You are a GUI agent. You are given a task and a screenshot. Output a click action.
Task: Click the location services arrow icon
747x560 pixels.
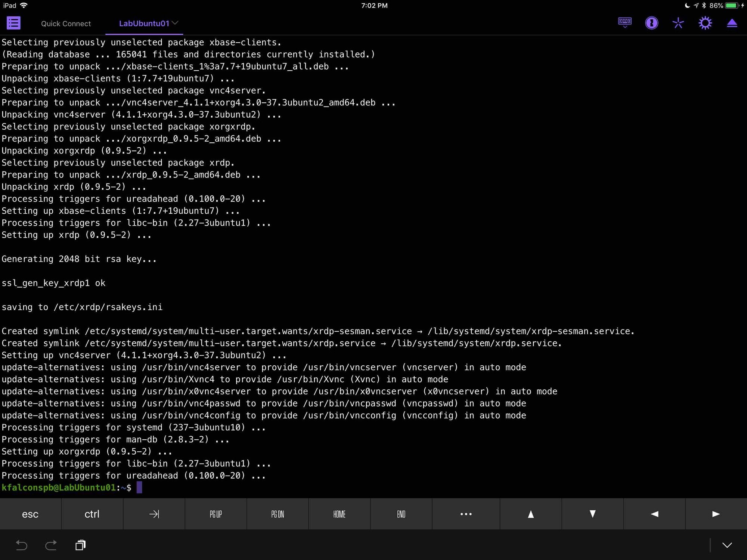coord(696,6)
